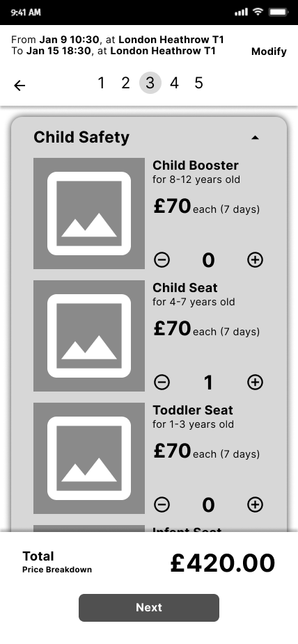Tap the Next button
The height and width of the screenshot is (644, 298).
pyautogui.click(x=149, y=607)
